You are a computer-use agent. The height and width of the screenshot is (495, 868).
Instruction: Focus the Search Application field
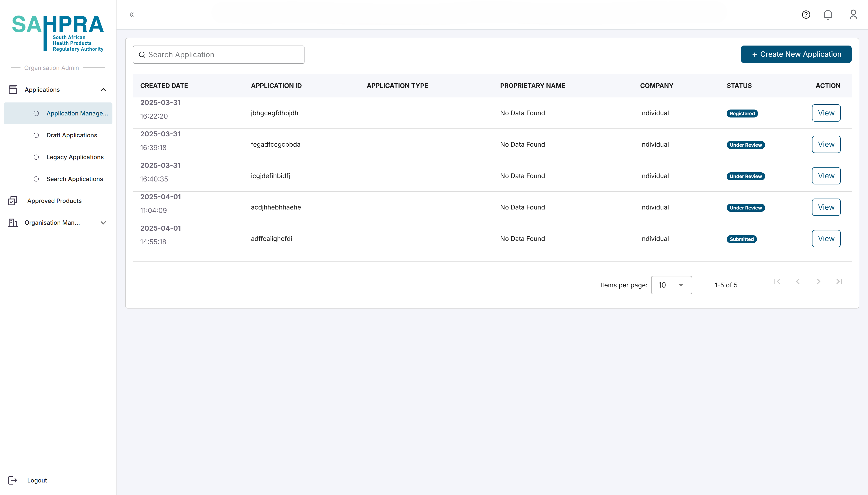218,55
